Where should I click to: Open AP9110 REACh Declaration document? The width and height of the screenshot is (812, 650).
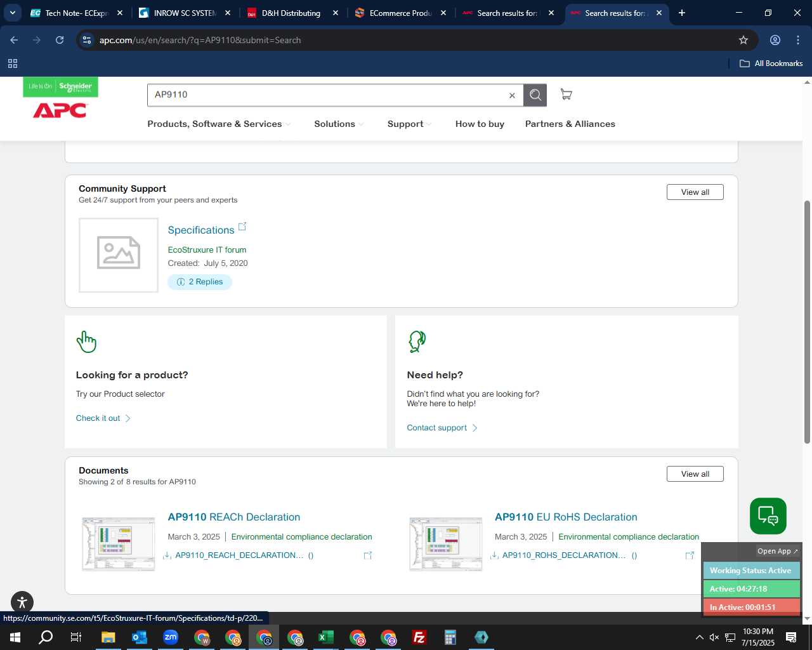click(233, 517)
